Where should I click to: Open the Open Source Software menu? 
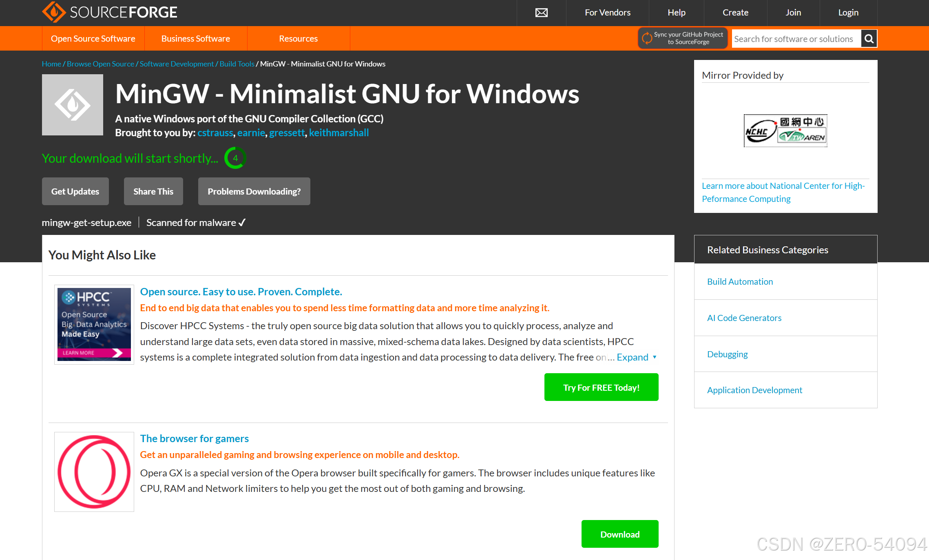click(93, 38)
